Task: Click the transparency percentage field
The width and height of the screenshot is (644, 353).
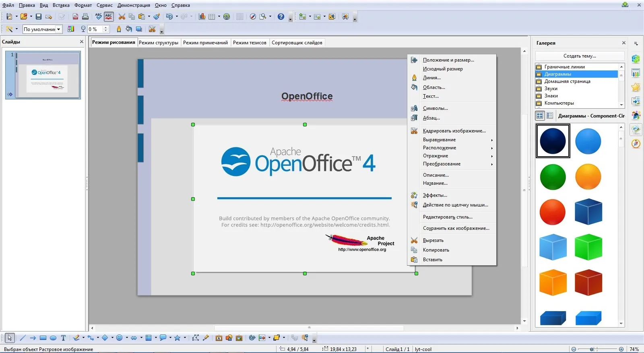Action: coord(95,29)
